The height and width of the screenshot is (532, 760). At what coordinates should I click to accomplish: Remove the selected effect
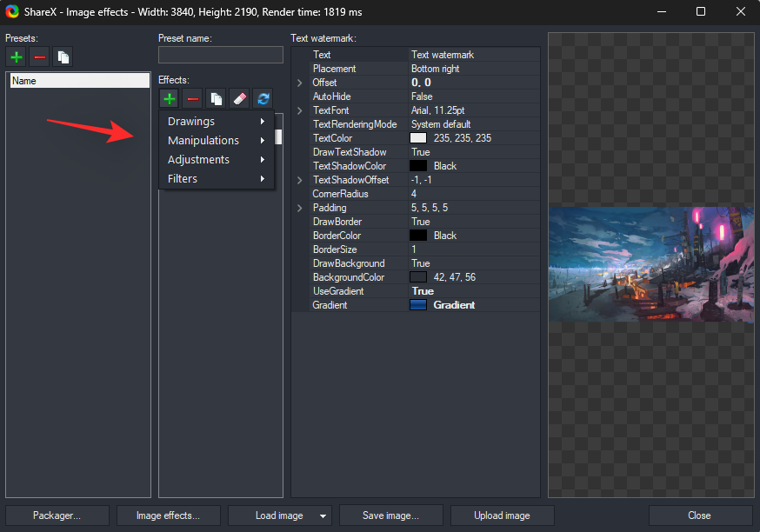click(x=192, y=98)
